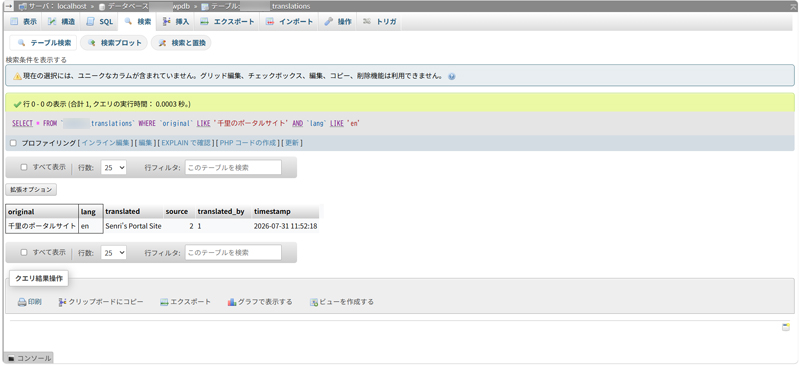Click the lower 行フィルタ search field
This screenshot has height=365, width=800.
coord(233,252)
